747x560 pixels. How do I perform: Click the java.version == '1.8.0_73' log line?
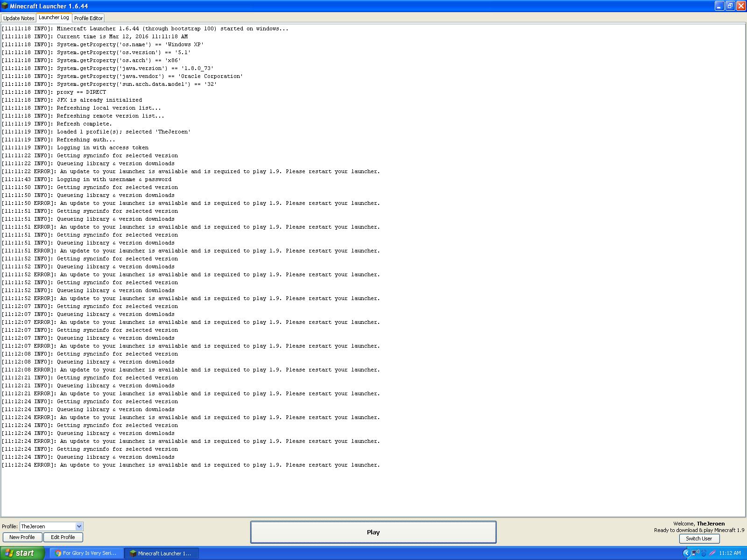(x=108, y=68)
